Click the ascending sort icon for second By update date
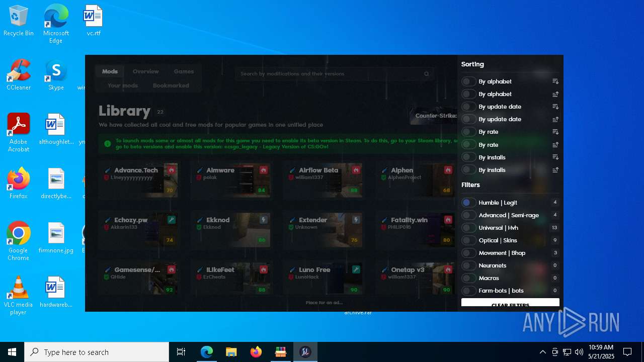 point(555,119)
